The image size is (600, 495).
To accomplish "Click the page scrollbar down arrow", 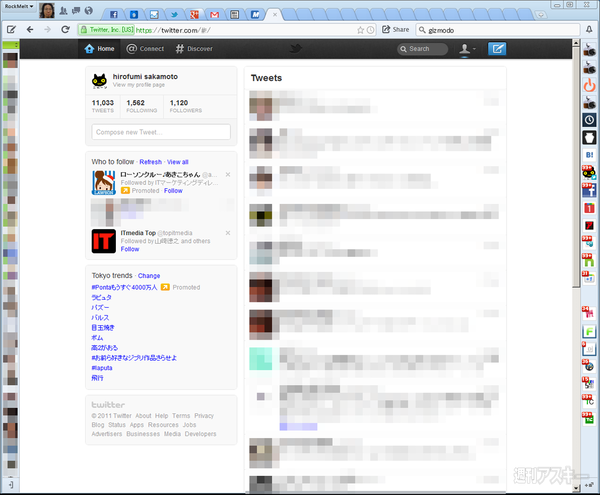I will tap(576, 488).
